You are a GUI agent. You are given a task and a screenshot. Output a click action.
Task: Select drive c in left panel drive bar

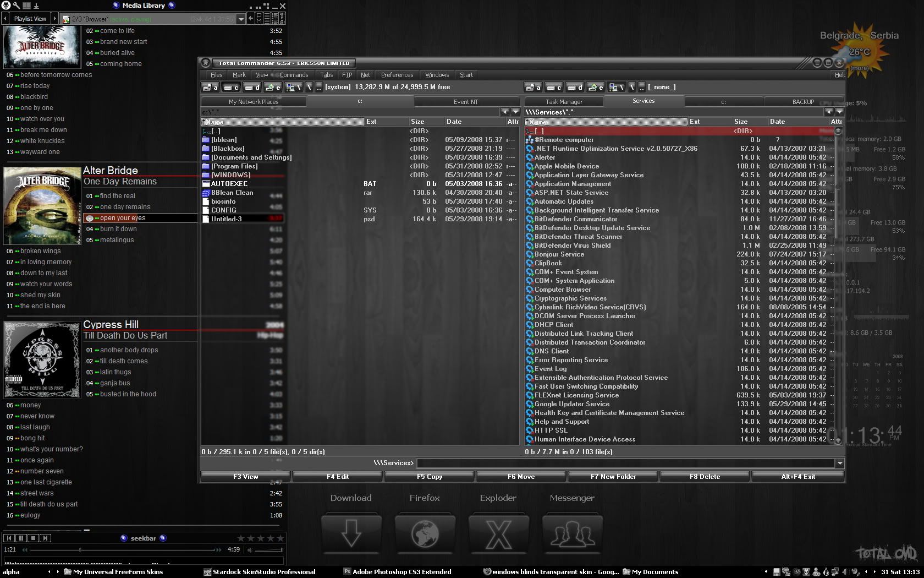pyautogui.click(x=231, y=87)
